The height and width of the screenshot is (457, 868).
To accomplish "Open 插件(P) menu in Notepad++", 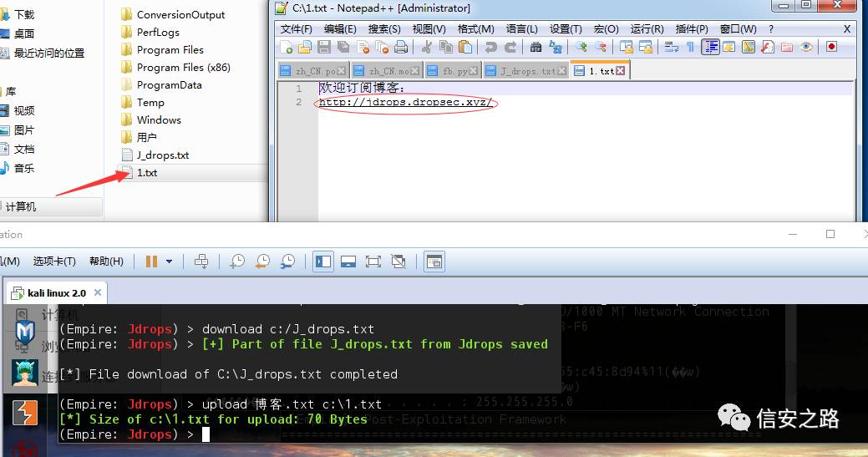I will tap(692, 28).
